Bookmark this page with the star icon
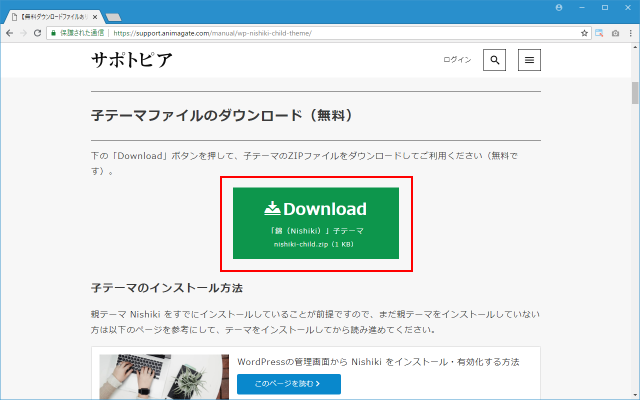This screenshot has height=400, width=640. [584, 33]
